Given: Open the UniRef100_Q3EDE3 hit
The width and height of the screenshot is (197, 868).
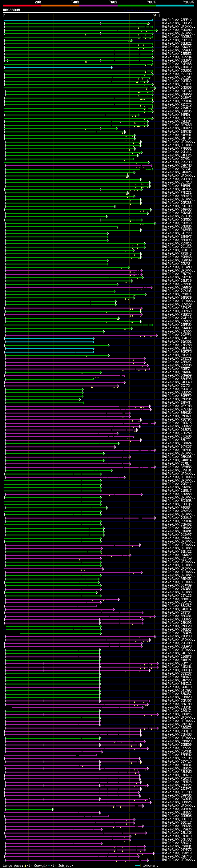Looking at the screenshot, I should tap(177, 54).
